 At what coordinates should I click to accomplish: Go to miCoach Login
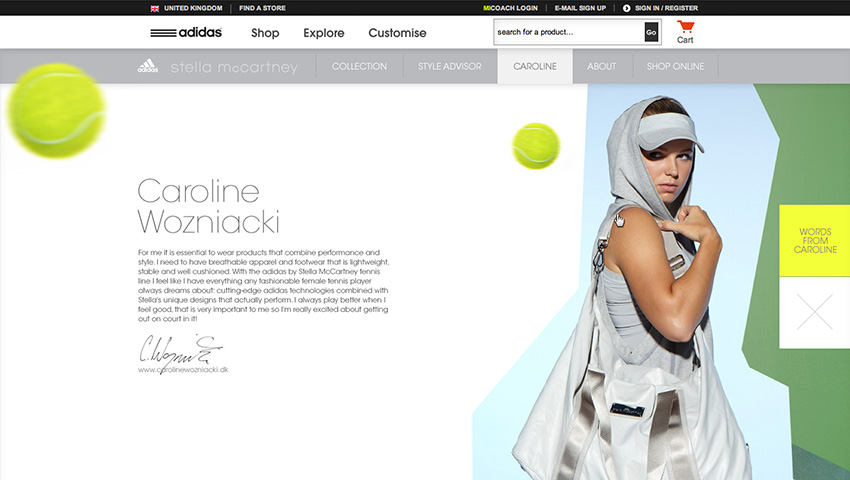510,8
